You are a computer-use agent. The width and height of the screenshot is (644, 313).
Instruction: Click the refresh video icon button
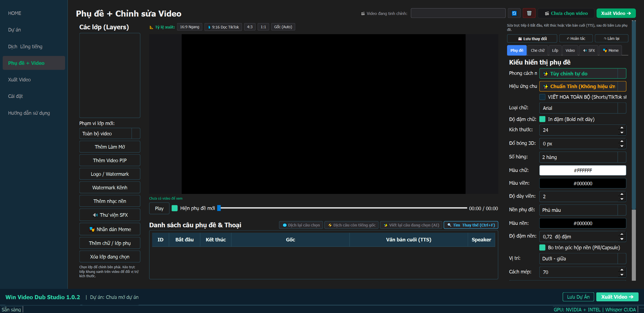click(x=514, y=13)
